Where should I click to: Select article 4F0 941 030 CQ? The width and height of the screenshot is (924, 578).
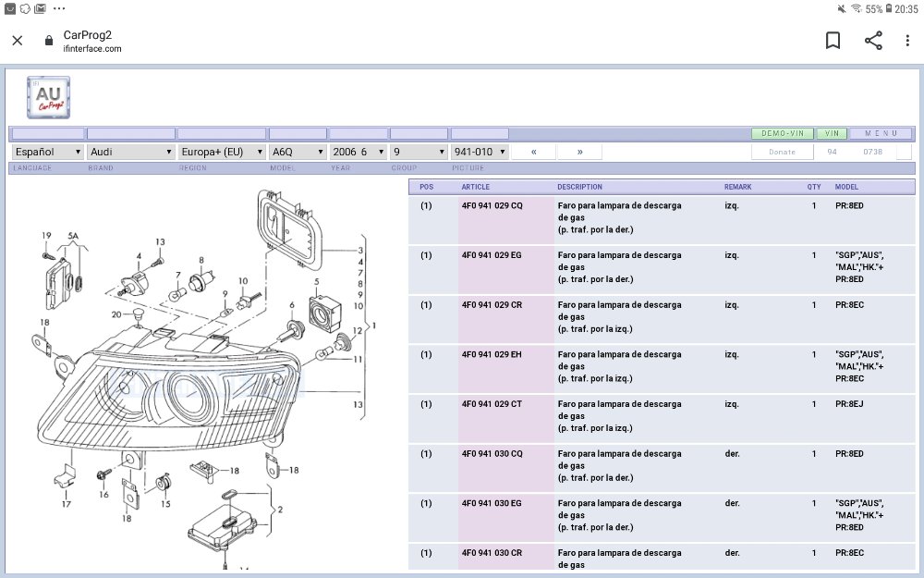pos(492,453)
